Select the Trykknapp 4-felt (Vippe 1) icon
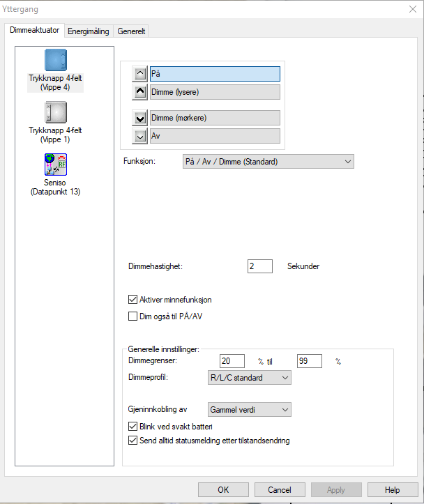The image size is (424, 504). (x=55, y=112)
